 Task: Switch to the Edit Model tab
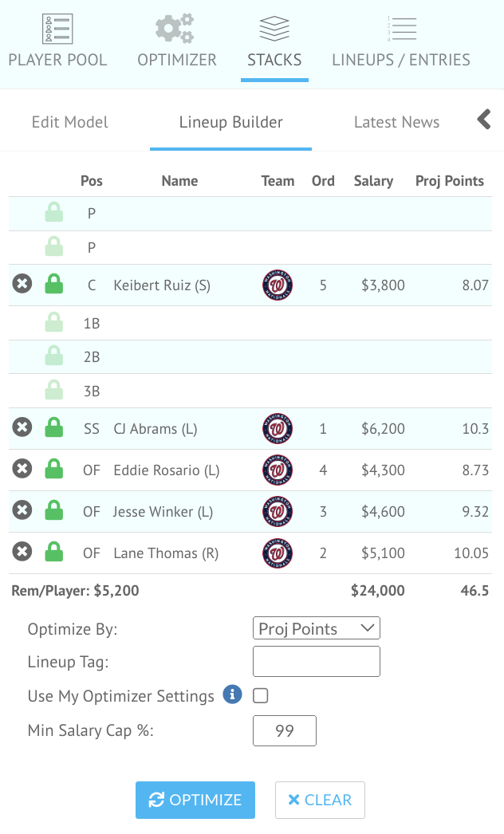click(x=70, y=122)
